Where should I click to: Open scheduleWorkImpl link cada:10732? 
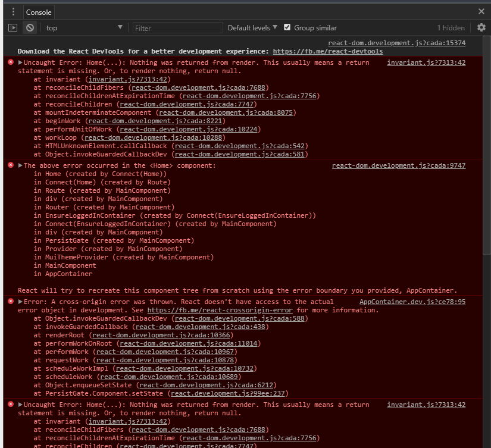pos(184,369)
